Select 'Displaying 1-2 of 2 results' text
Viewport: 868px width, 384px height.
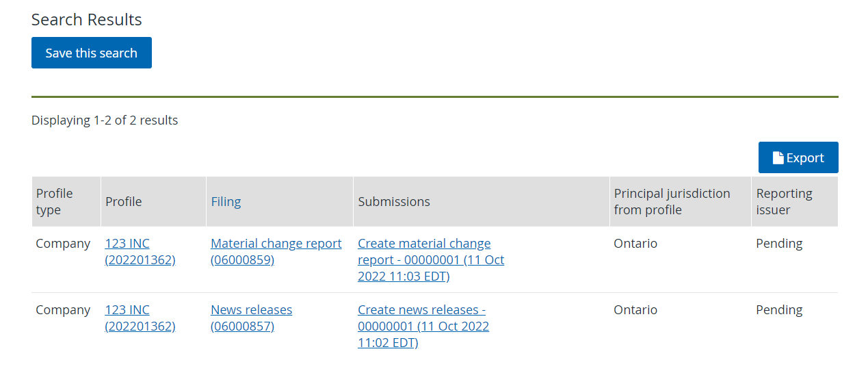[x=105, y=120]
